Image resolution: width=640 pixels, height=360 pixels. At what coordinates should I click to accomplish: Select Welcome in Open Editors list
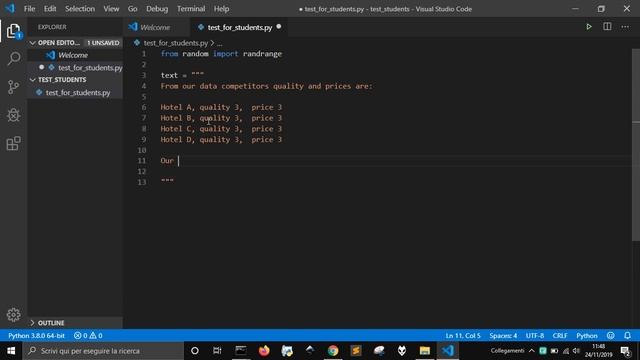pos(75,55)
